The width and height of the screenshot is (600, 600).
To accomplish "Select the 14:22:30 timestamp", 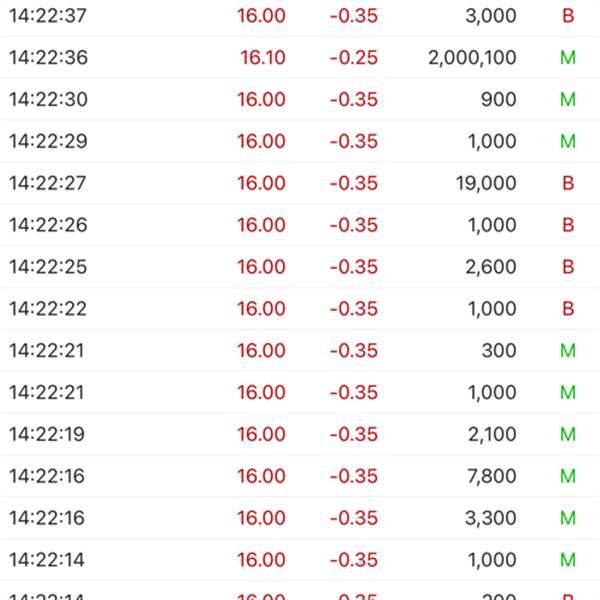I will (48, 100).
